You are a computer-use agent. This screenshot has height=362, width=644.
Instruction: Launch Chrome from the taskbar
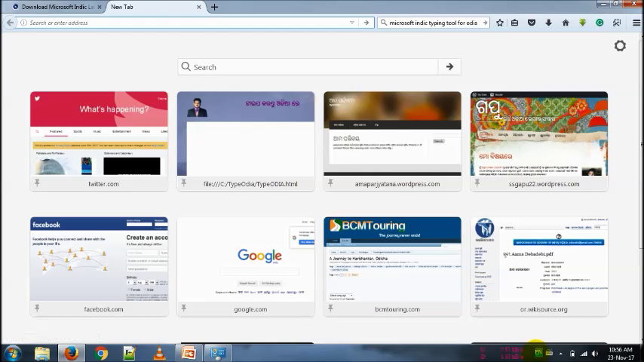click(100, 354)
